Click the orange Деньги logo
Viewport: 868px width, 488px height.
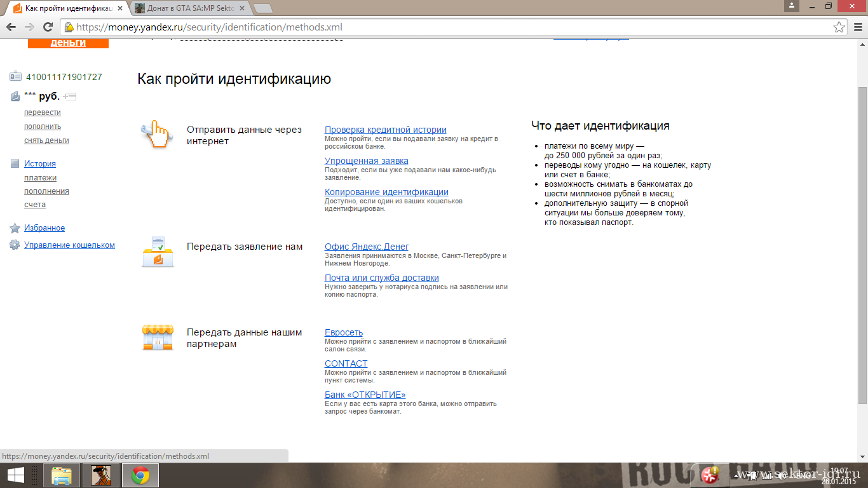(x=68, y=43)
